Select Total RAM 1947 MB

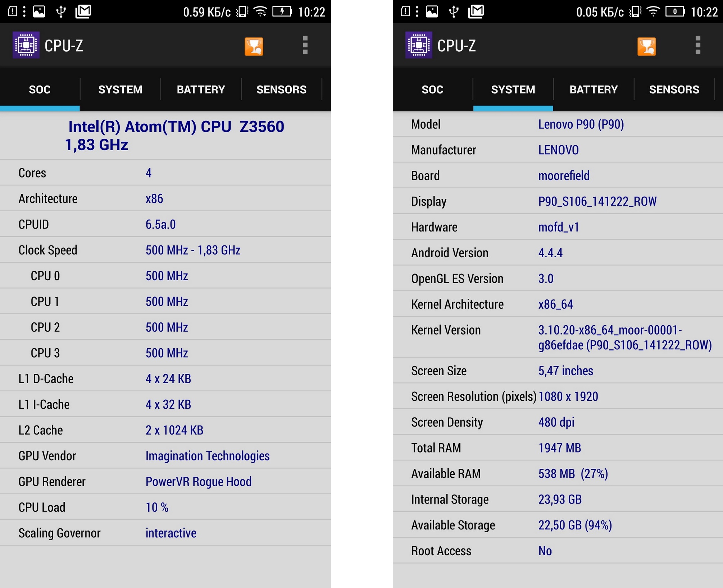559,448
